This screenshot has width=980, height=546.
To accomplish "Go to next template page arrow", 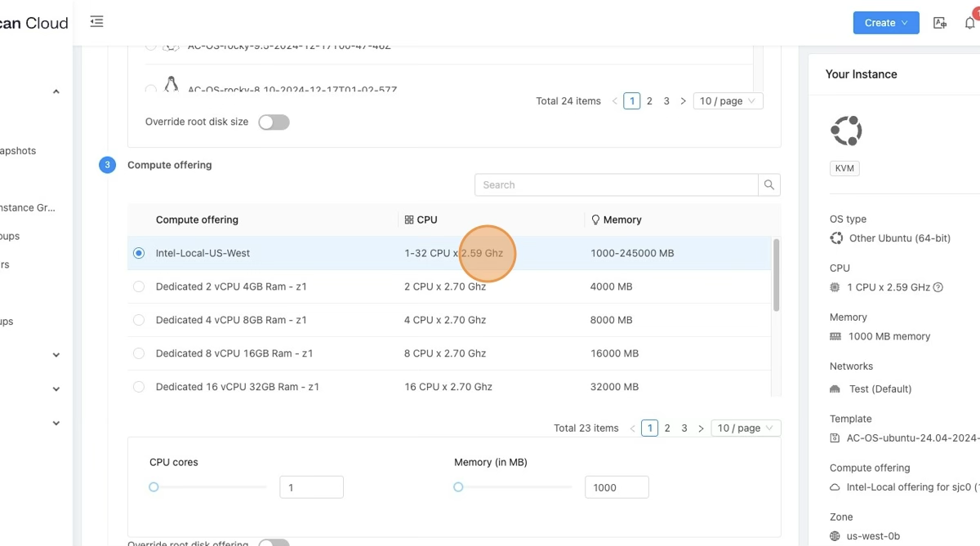I will tap(683, 101).
